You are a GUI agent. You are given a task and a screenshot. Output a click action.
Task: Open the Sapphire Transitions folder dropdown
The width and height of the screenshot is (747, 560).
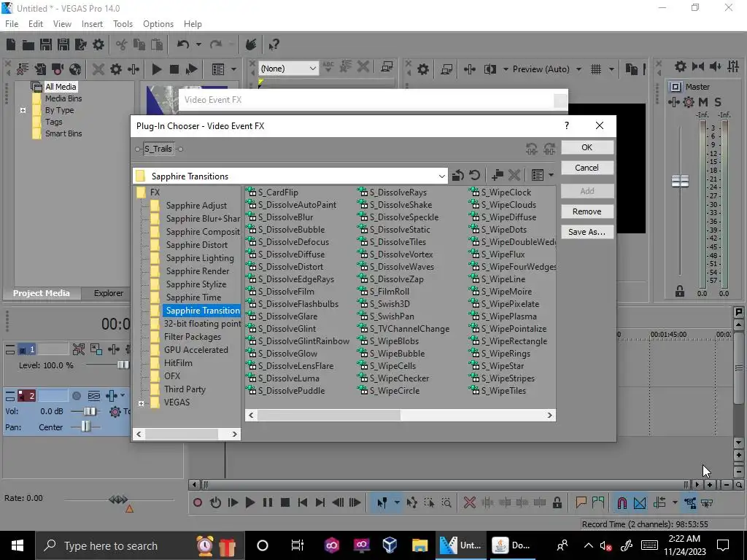(441, 176)
